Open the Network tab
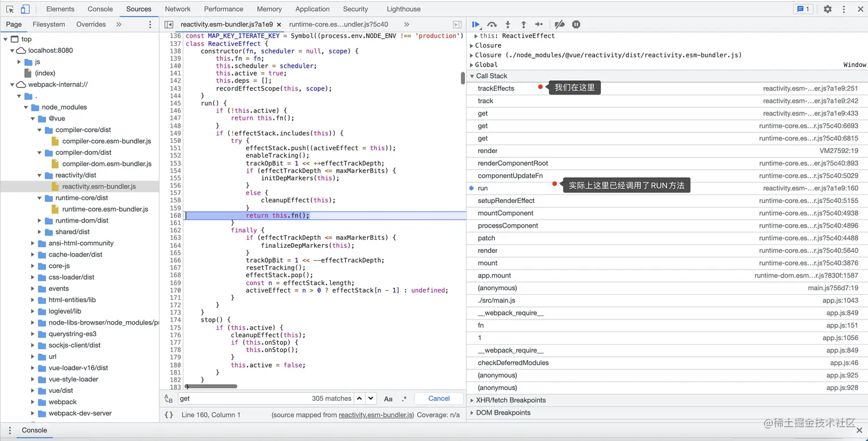The height and width of the screenshot is (441, 868). click(178, 9)
